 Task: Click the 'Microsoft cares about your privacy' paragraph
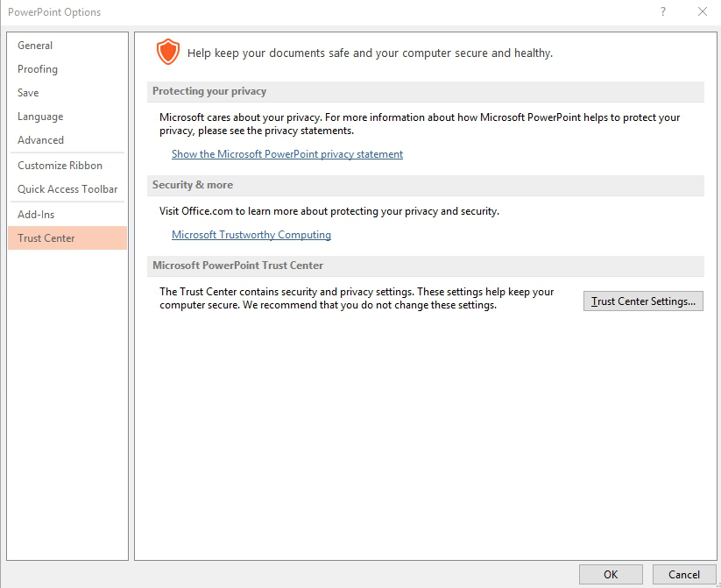tap(420, 124)
